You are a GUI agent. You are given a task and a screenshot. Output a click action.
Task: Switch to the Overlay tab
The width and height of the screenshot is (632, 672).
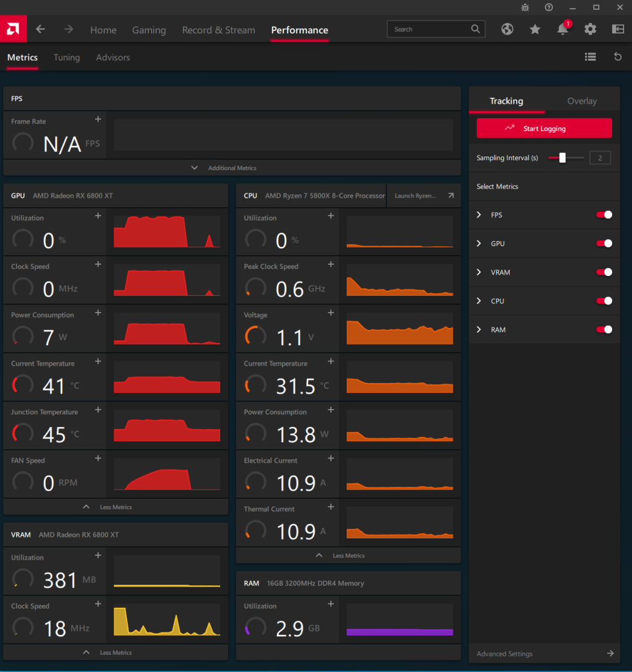[x=582, y=101]
